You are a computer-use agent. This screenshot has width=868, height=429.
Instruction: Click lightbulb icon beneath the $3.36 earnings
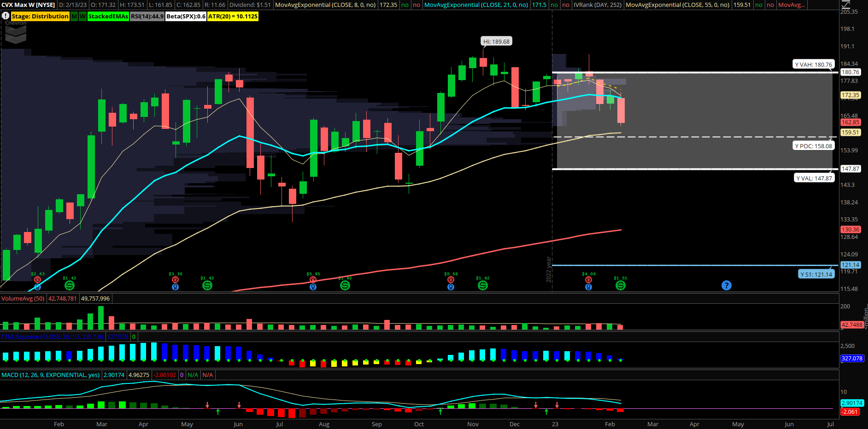pyautogui.click(x=176, y=287)
